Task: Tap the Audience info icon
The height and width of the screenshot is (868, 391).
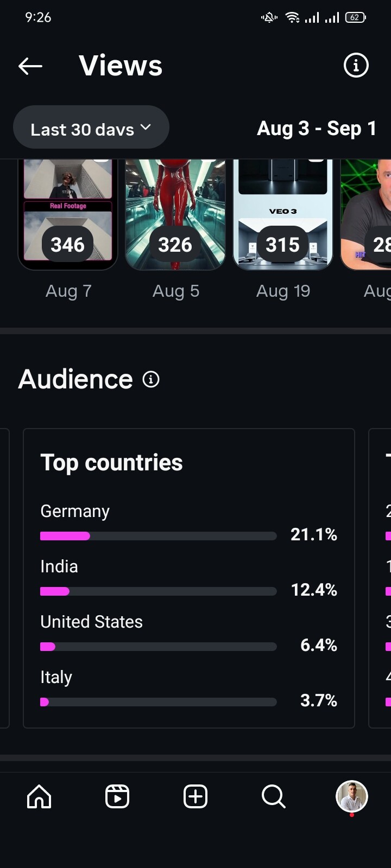Action: pyautogui.click(x=151, y=379)
